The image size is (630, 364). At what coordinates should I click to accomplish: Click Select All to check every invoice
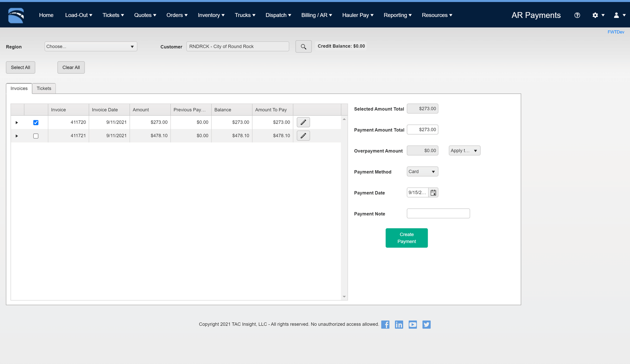click(20, 67)
